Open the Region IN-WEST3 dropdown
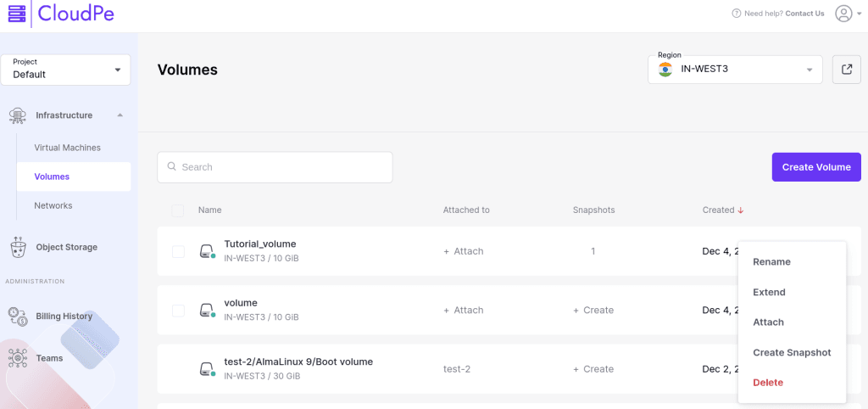 pyautogui.click(x=735, y=70)
